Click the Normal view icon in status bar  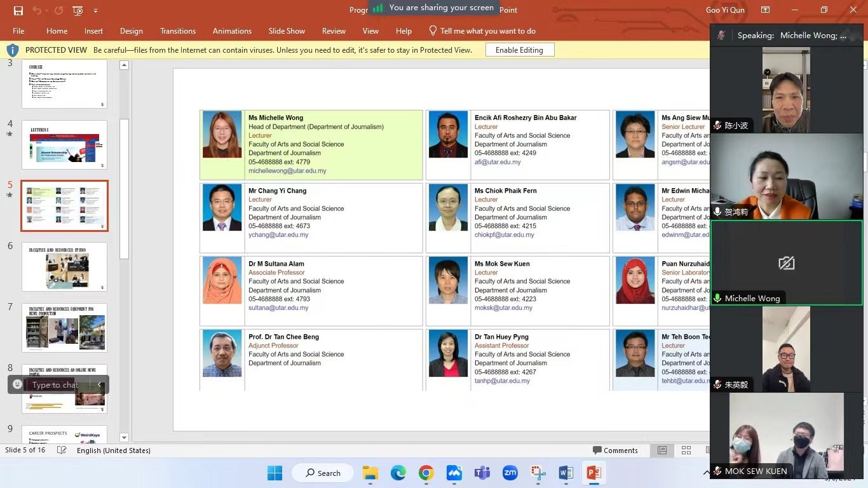pos(662,451)
